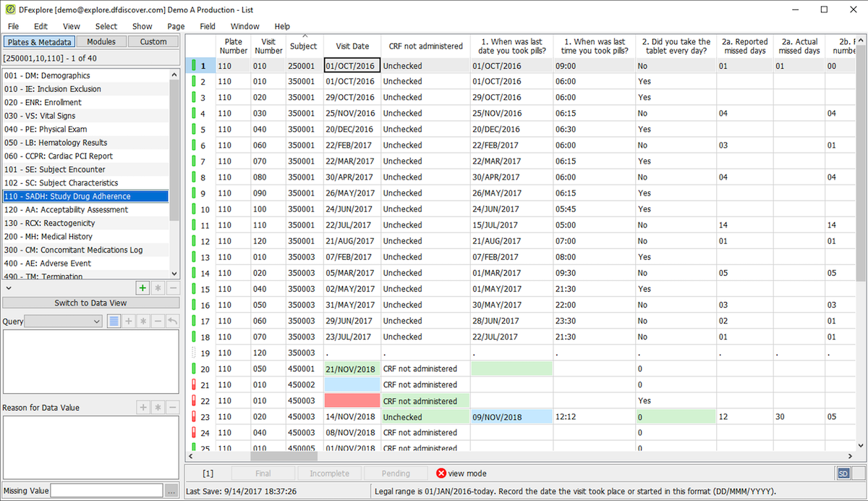Toggle to the Modules view

(101, 42)
